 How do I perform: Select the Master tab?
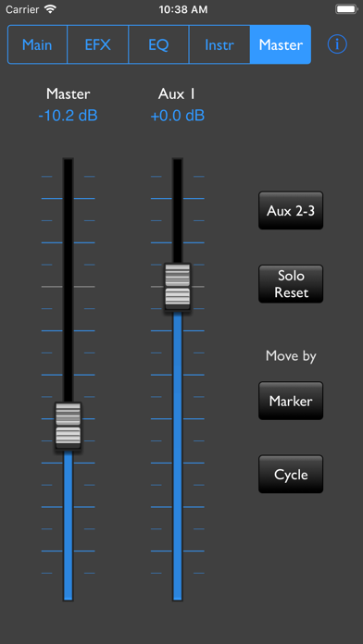point(281,44)
